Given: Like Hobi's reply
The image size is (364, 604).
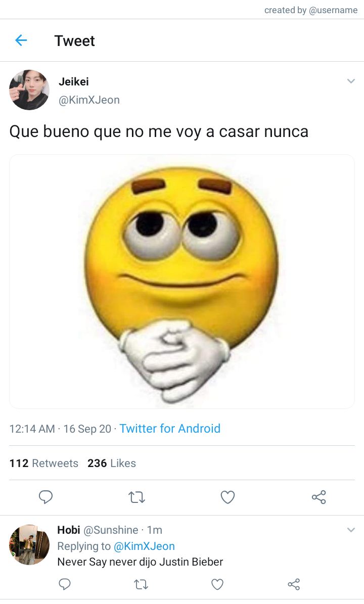Looking at the screenshot, I should [217, 584].
